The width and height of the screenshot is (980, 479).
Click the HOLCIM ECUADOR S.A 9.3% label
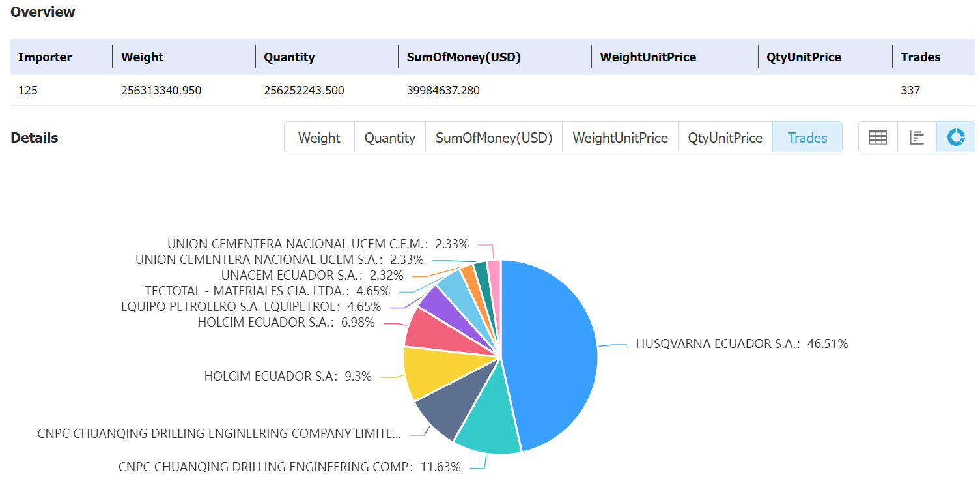pos(288,376)
